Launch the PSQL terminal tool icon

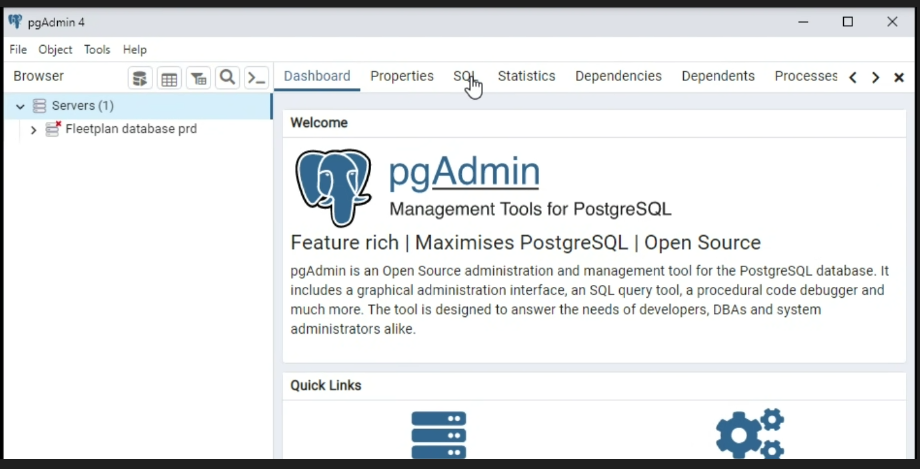257,78
